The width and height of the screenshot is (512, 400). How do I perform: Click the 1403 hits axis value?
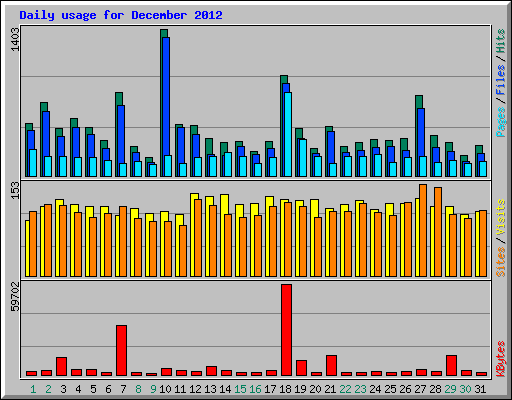[15, 40]
